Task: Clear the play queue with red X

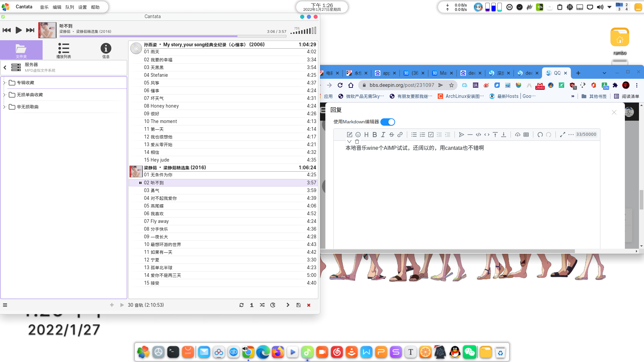Action: point(309,305)
